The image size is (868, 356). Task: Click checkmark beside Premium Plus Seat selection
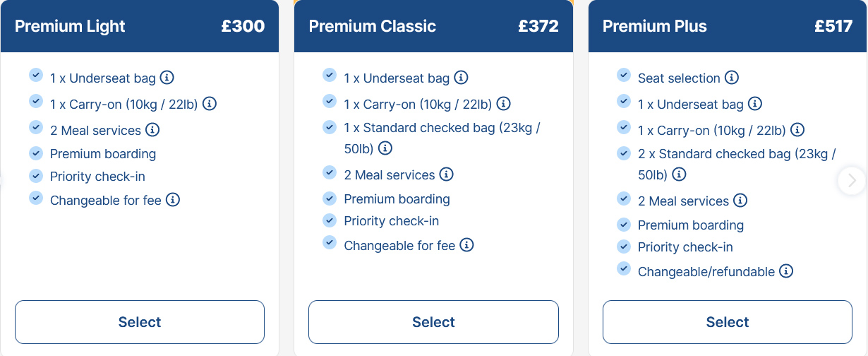click(623, 75)
